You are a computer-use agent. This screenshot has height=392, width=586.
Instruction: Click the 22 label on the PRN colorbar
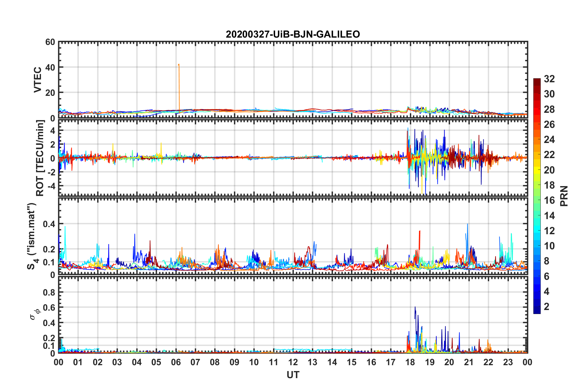(549, 155)
